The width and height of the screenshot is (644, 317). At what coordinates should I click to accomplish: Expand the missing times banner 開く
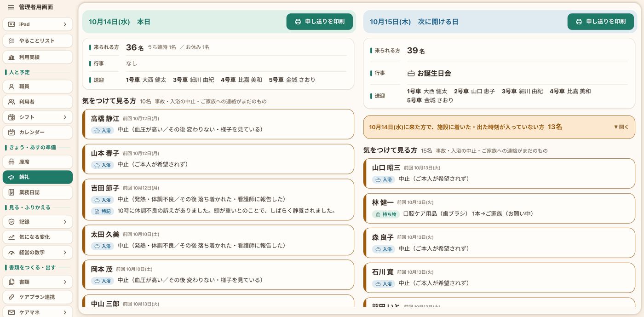tap(621, 127)
